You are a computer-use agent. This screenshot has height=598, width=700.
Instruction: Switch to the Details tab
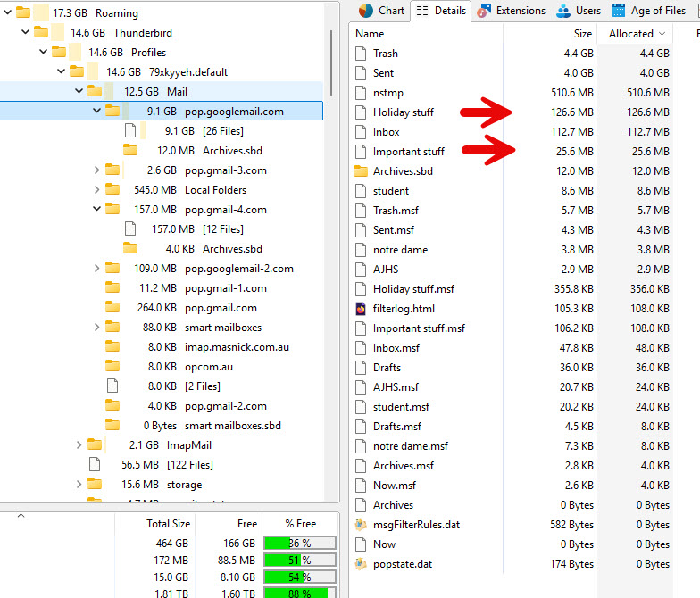click(x=441, y=11)
